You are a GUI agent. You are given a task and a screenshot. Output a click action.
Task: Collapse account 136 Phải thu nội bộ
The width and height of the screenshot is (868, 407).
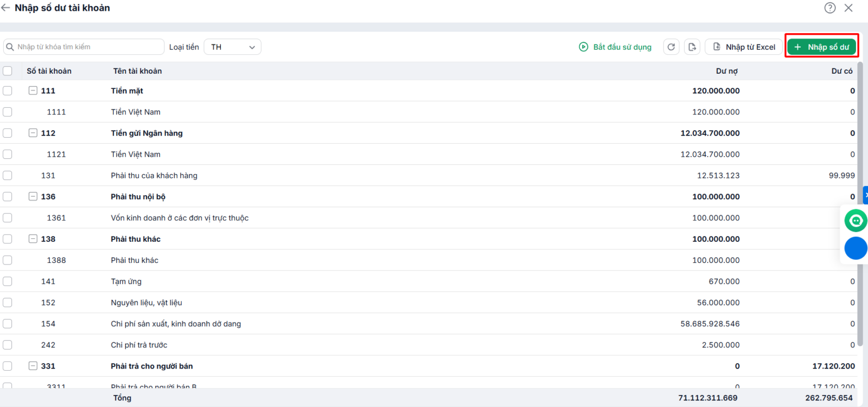(x=33, y=196)
